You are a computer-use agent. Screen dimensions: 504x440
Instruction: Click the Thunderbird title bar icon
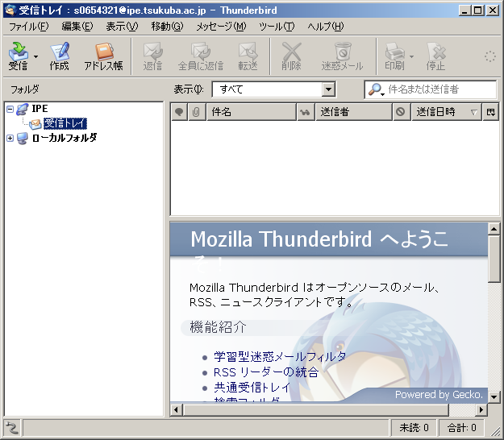point(10,10)
